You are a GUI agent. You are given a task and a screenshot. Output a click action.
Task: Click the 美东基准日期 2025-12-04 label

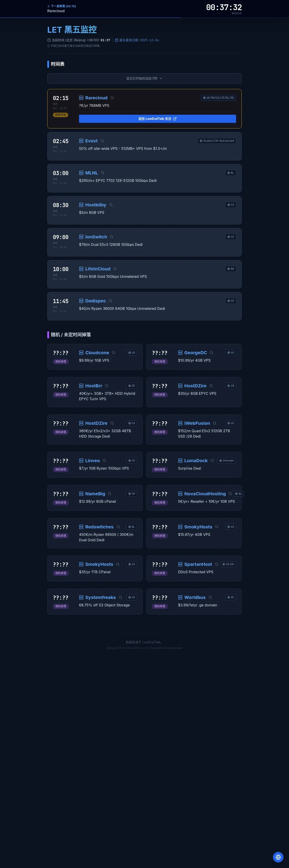[137, 40]
